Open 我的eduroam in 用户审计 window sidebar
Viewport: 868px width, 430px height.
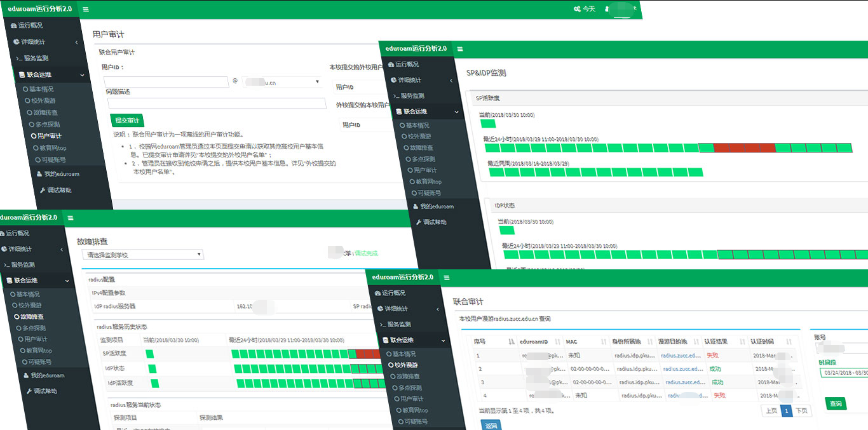[x=58, y=174]
